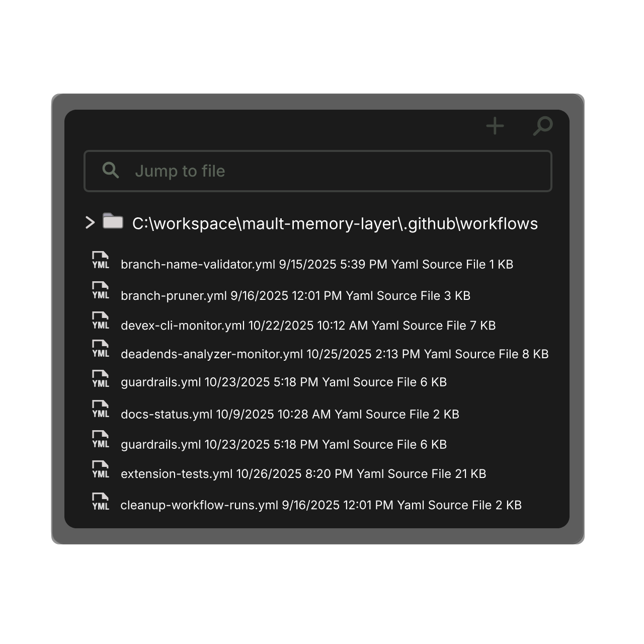
Task: Open branch-name-validator.yml file entry
Action: (316, 264)
